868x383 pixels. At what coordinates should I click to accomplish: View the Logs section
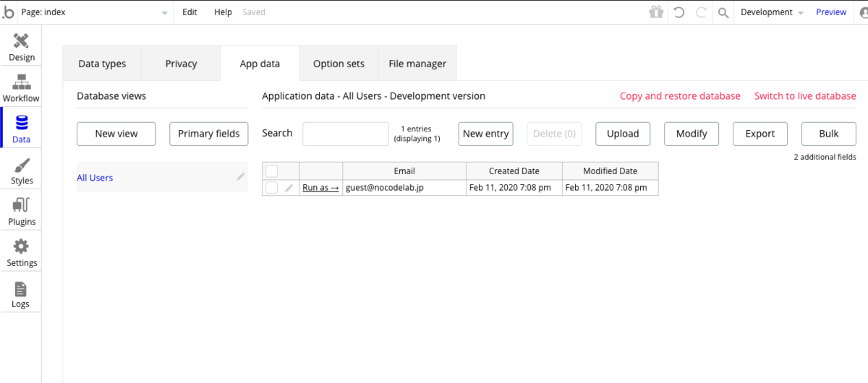tap(21, 294)
